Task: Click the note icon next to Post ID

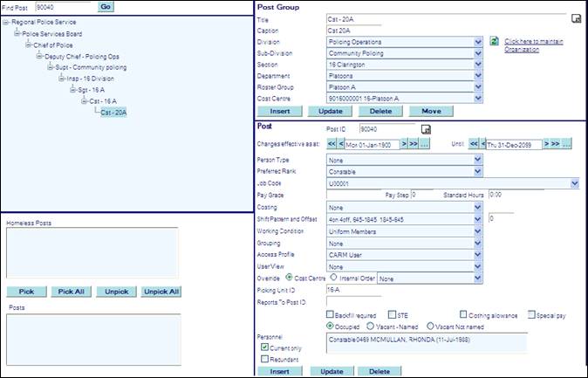Action: pyautogui.click(x=426, y=130)
